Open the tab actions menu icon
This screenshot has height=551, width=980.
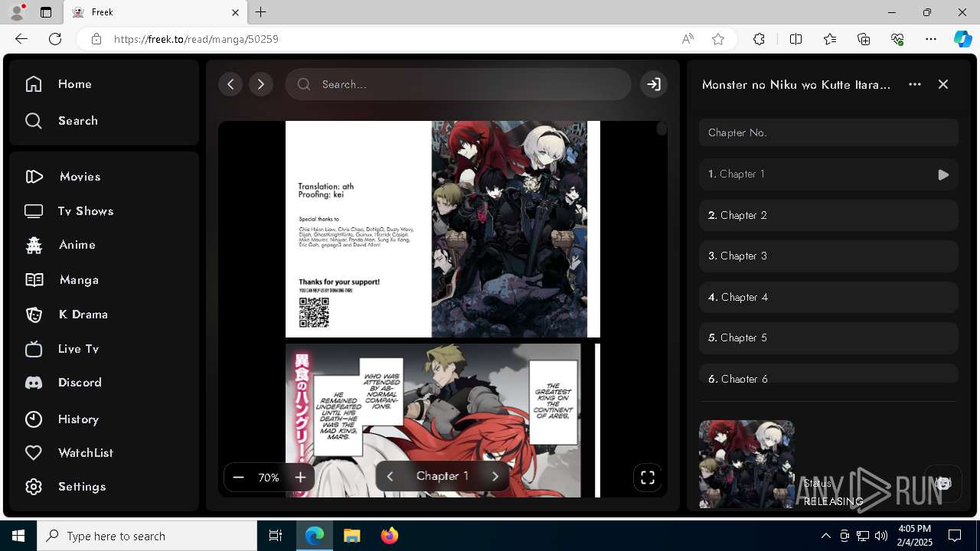46,12
